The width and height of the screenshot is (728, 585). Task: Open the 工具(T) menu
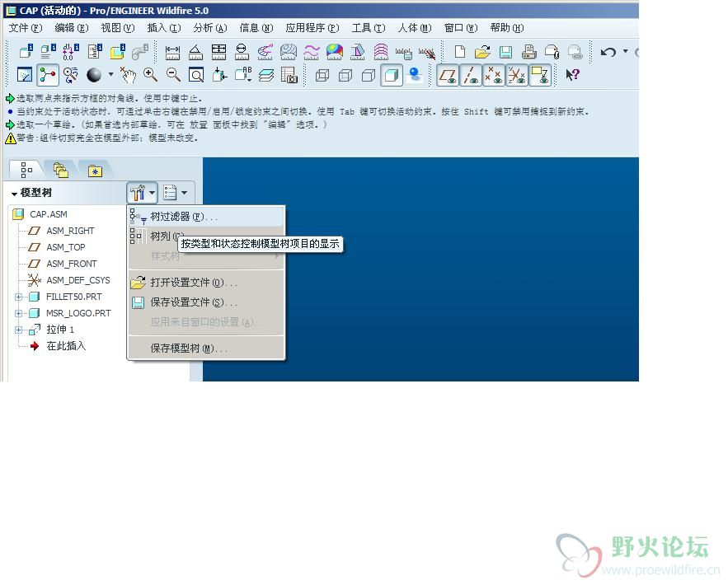369,28
